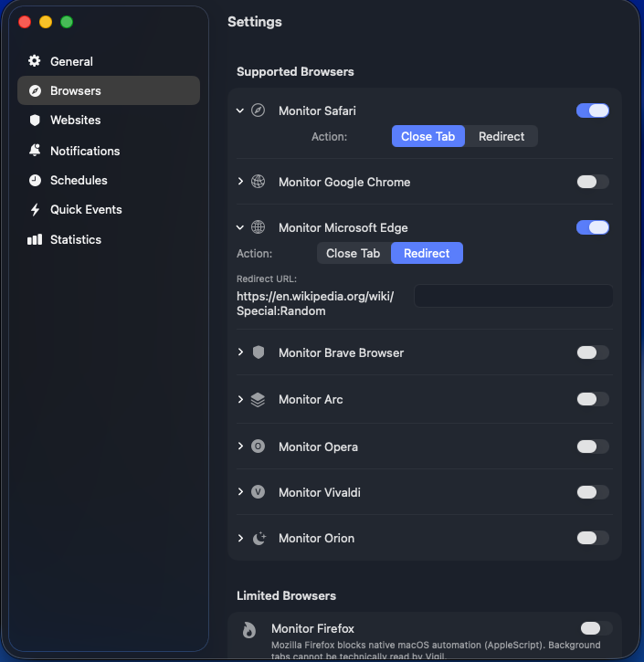644x662 pixels.
Task: Click the Opera circle O icon
Action: 258,447
